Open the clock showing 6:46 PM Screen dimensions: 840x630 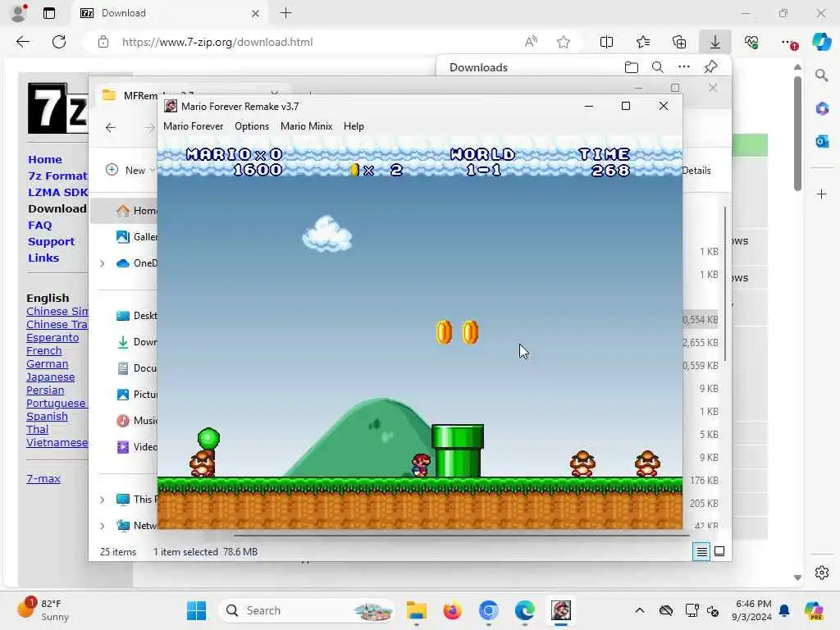753,610
